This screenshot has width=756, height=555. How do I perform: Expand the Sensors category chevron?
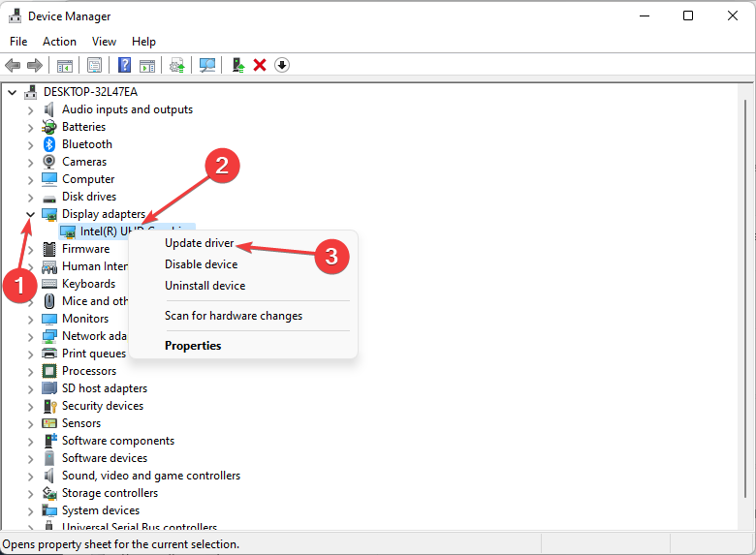click(30, 424)
